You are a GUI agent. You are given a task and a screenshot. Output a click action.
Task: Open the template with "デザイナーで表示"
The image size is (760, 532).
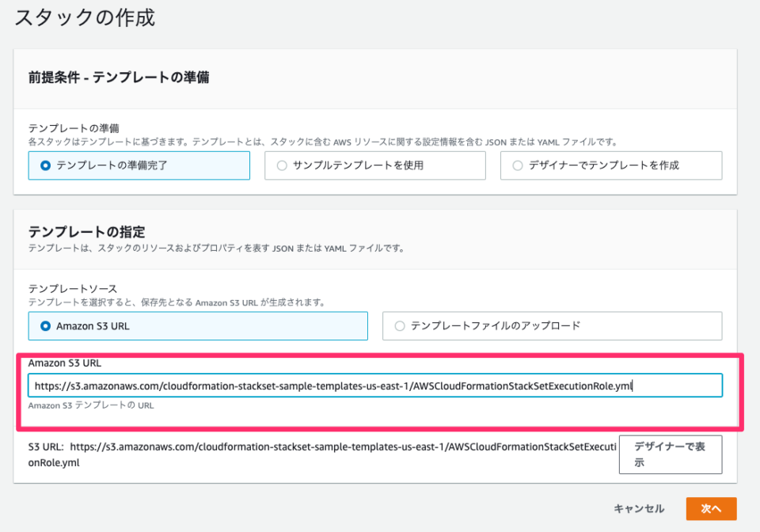click(670, 454)
